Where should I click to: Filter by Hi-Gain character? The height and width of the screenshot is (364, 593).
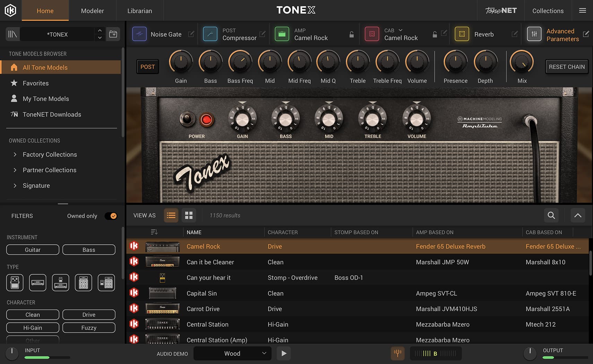click(x=33, y=328)
